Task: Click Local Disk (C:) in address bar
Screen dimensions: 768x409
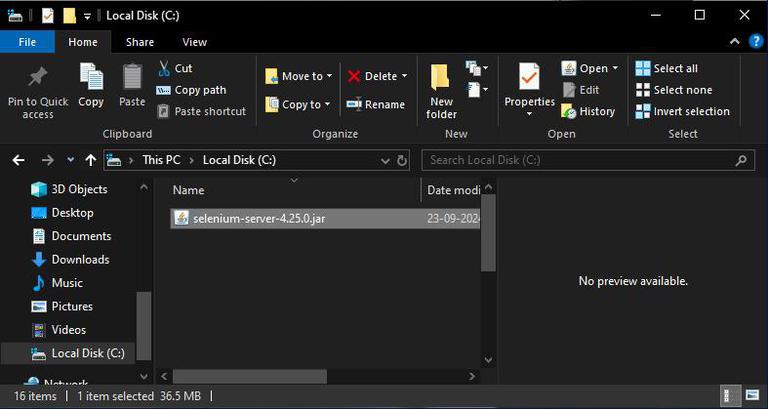Action: pos(240,160)
